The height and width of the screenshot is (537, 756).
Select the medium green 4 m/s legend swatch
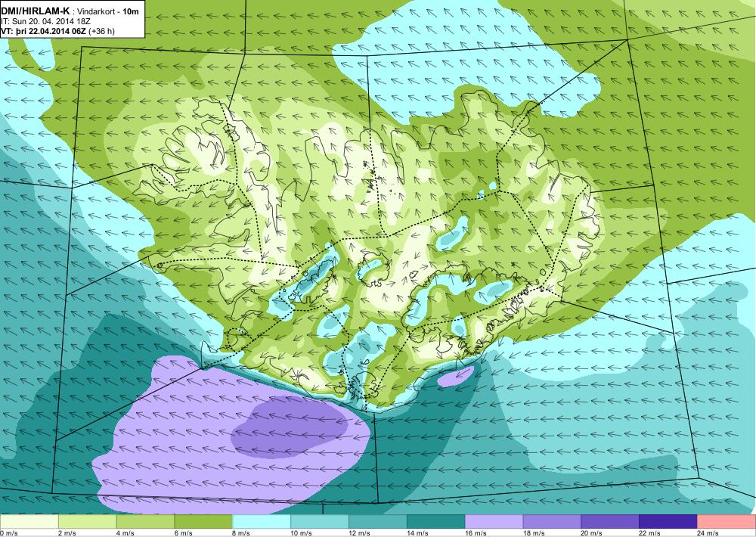pyautogui.click(x=146, y=522)
